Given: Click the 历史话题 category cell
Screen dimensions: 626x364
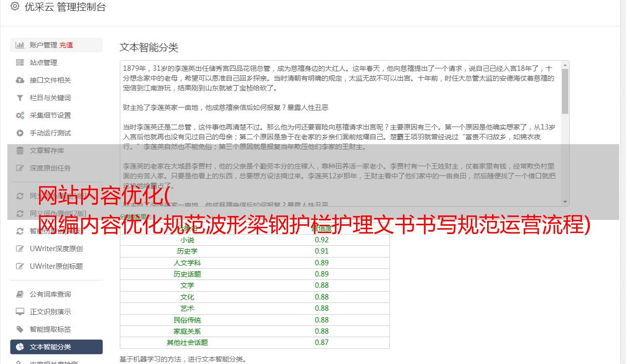Looking at the screenshot, I should [x=187, y=274].
